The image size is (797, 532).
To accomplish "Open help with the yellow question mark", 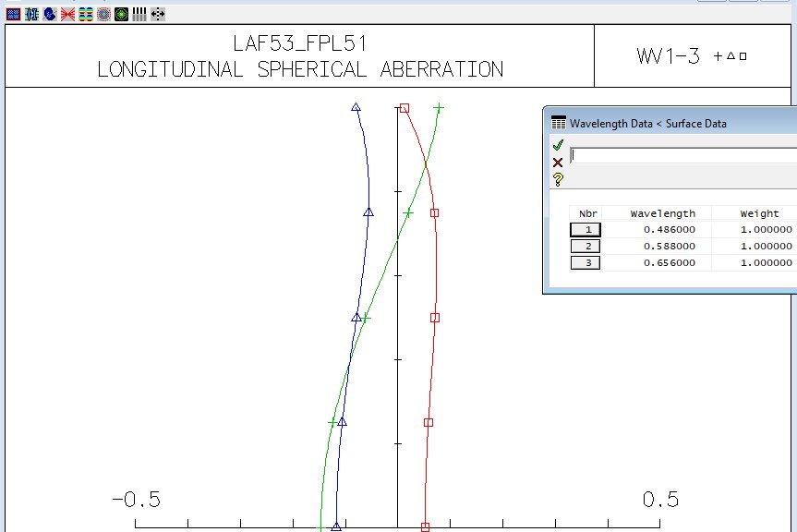I will (558, 179).
